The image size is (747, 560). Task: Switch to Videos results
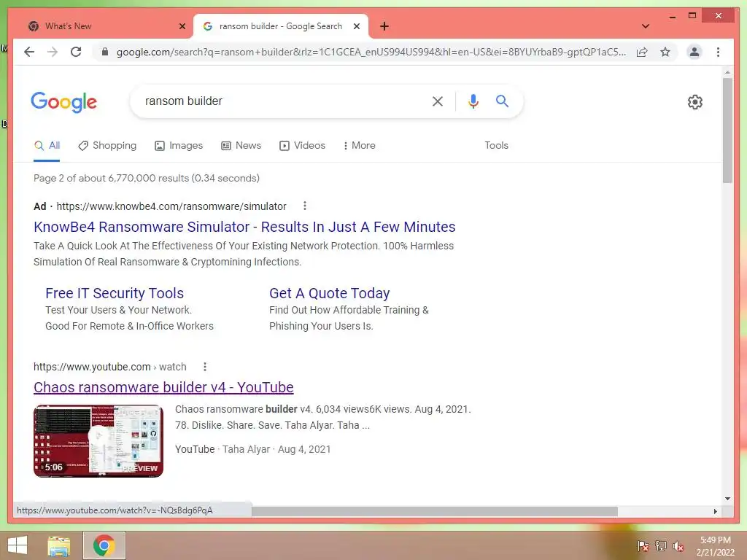[303, 145]
